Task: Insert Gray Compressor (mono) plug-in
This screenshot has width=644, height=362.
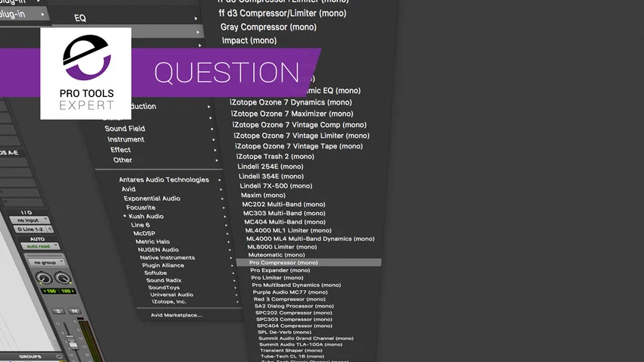Action: [x=268, y=27]
